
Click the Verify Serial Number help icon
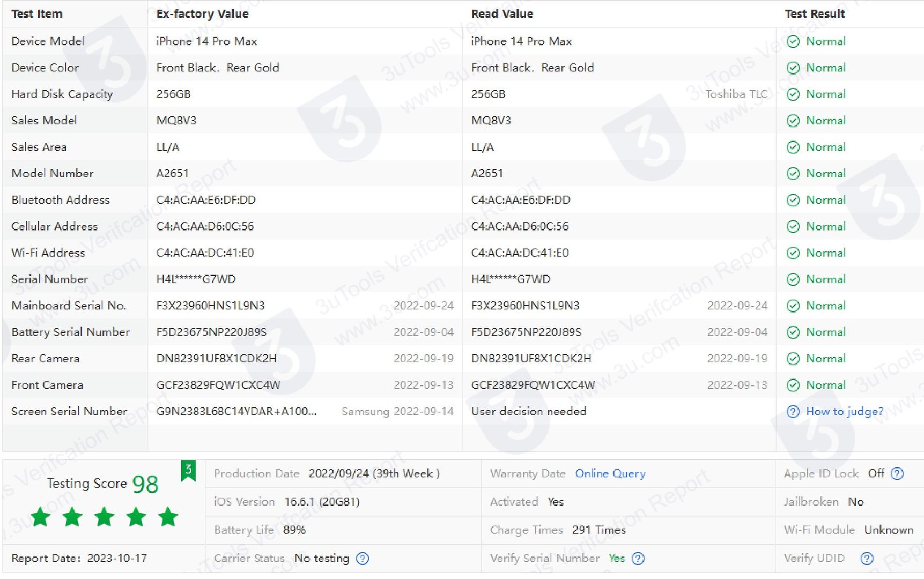638,559
